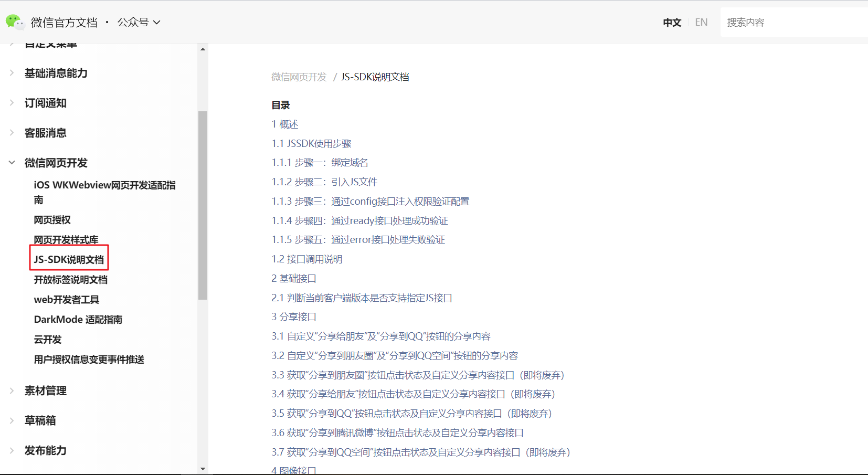The height and width of the screenshot is (475, 868).
Task: Open 基础消息能力 in sidebar
Action: click(x=56, y=73)
